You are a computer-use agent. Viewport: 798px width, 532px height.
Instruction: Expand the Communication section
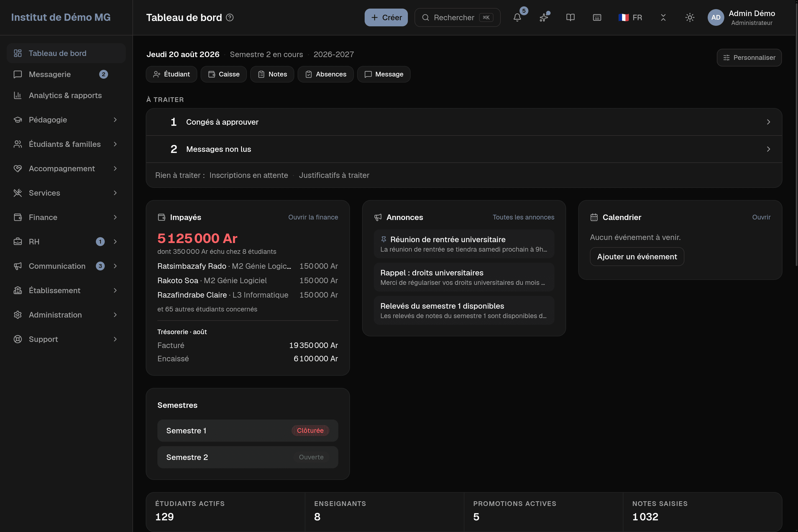66,266
